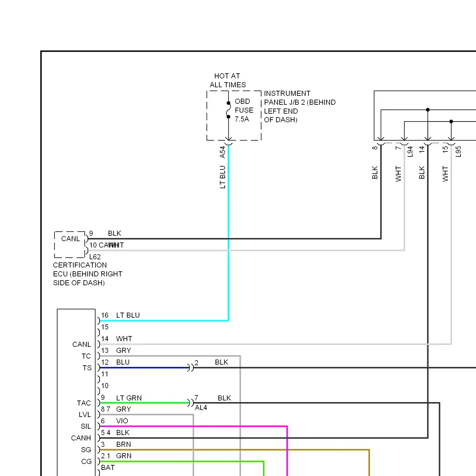
Task: Click the L62 connector label
Action: [x=95, y=257]
